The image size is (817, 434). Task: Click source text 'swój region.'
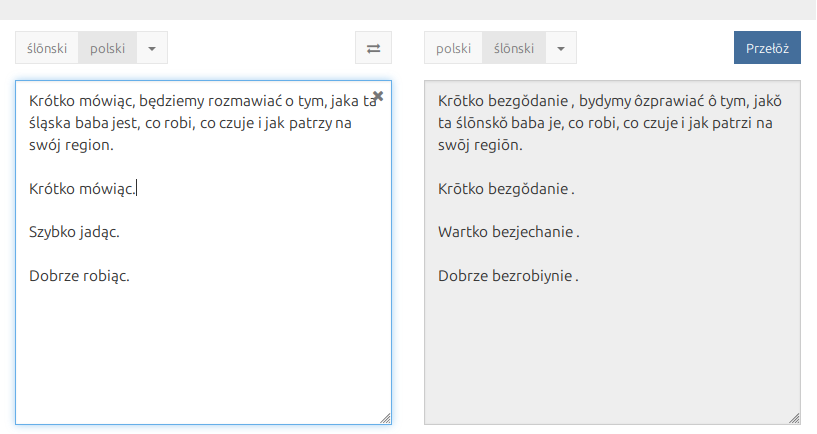pyautogui.click(x=71, y=145)
